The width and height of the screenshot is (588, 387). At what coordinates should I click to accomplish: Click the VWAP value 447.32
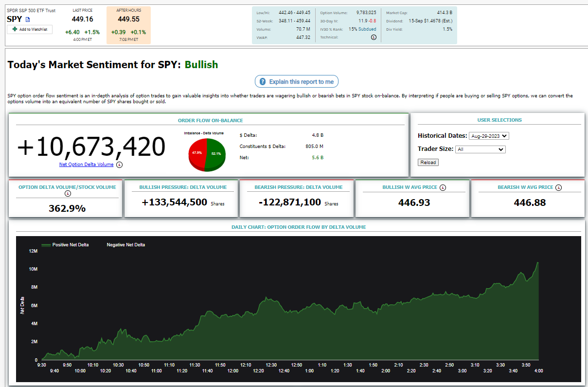303,37
